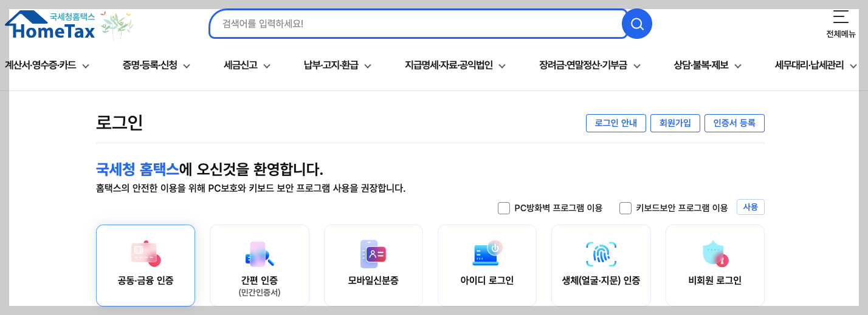Viewport: 868px width, 315px height.
Task: Open the 장려금·연말정산·기부금 menu
Action: click(583, 65)
